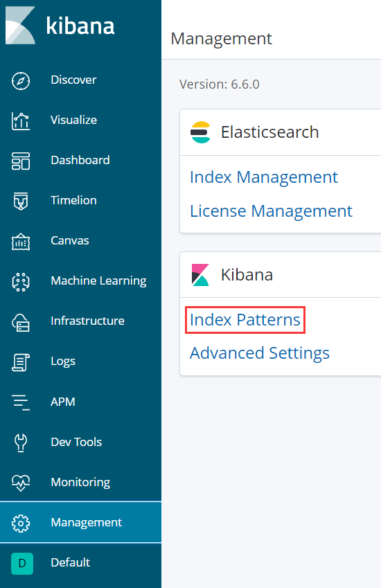Image resolution: width=381 pixels, height=588 pixels.
Task: Select the APM menu label
Action: point(63,402)
